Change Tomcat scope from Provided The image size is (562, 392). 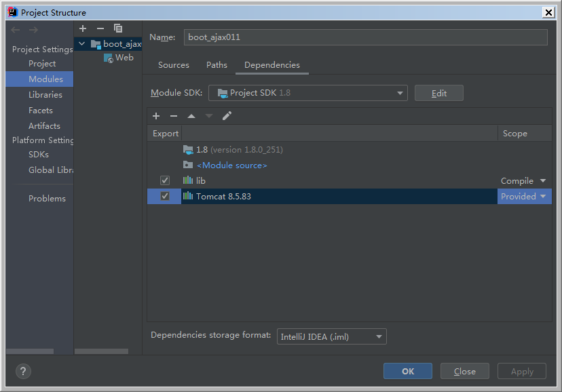[x=524, y=197]
